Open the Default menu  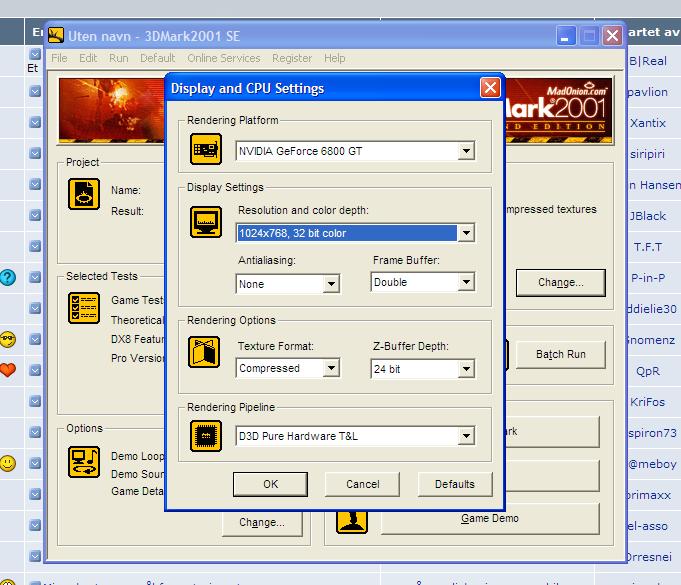click(157, 58)
